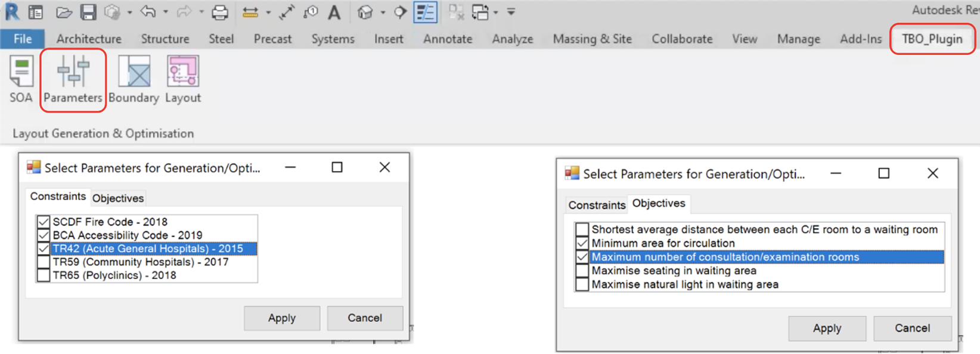Select the Text tool (letter A icon)
This screenshot has width=980, height=354.
coord(334,12)
